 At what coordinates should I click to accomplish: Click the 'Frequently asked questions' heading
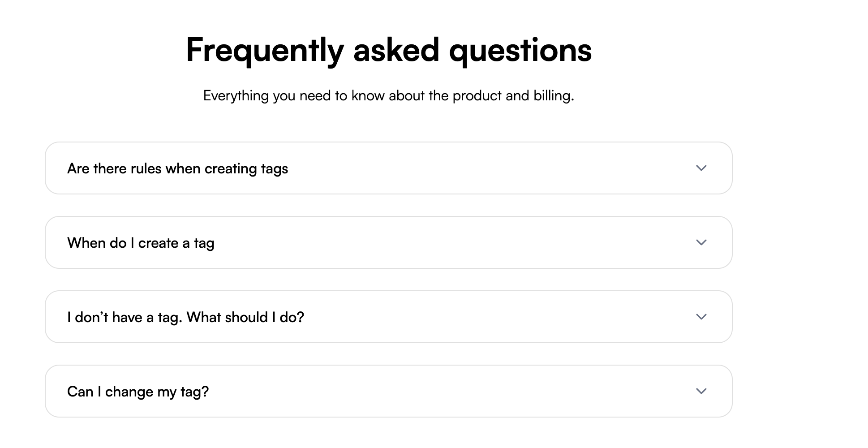388,50
